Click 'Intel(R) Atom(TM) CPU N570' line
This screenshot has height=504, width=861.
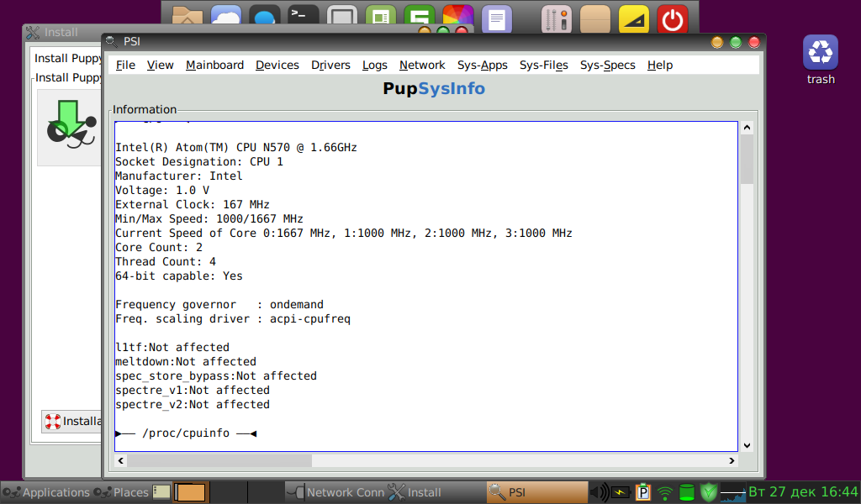(236, 148)
